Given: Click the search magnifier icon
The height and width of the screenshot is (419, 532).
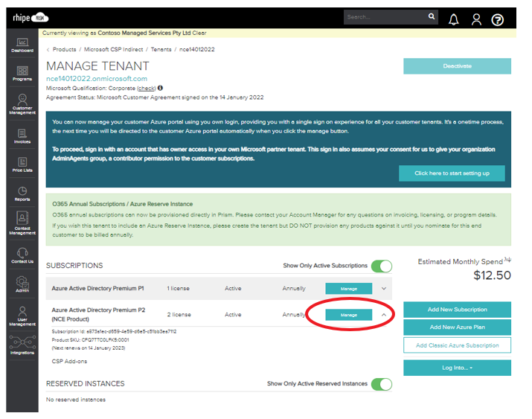Looking at the screenshot, I should [432, 16].
